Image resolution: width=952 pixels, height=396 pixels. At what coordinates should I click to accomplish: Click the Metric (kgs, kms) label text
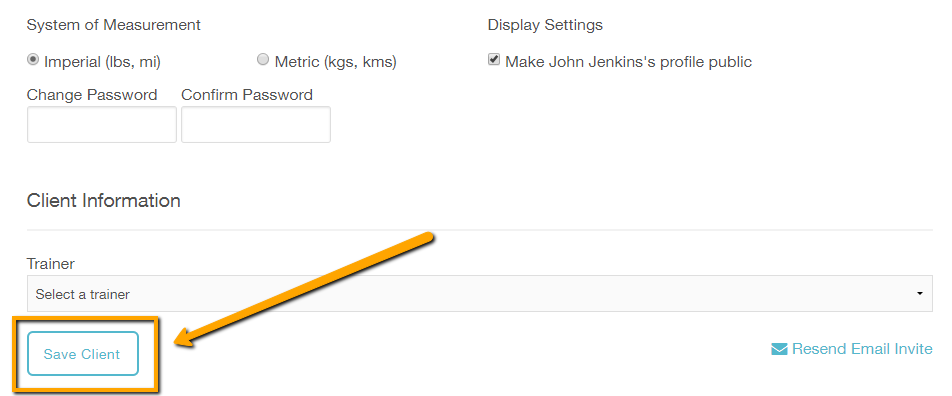[336, 62]
